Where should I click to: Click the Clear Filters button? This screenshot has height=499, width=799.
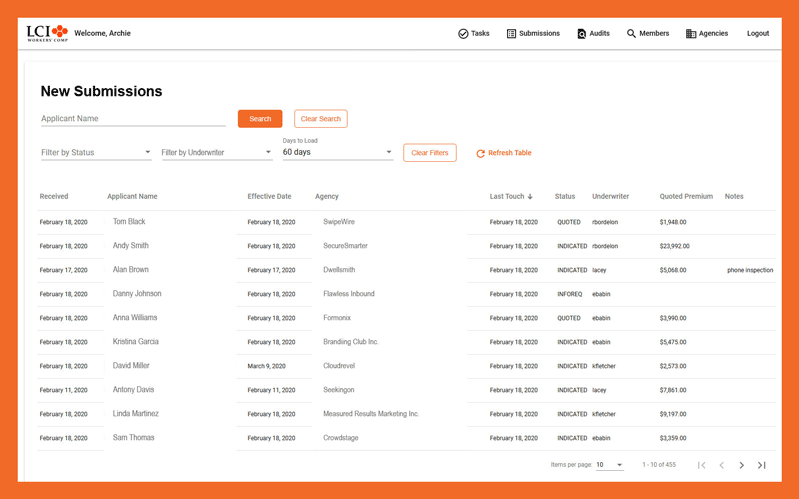430,153
